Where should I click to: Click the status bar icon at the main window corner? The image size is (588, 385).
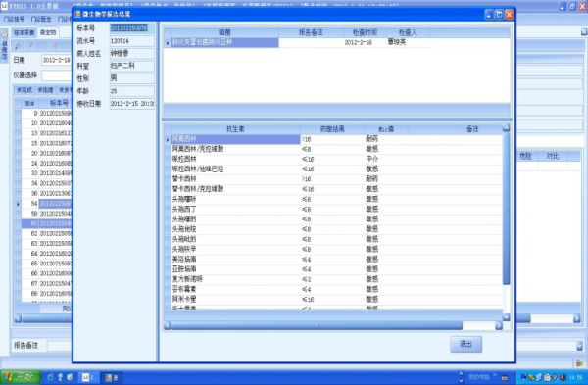(x=580, y=362)
